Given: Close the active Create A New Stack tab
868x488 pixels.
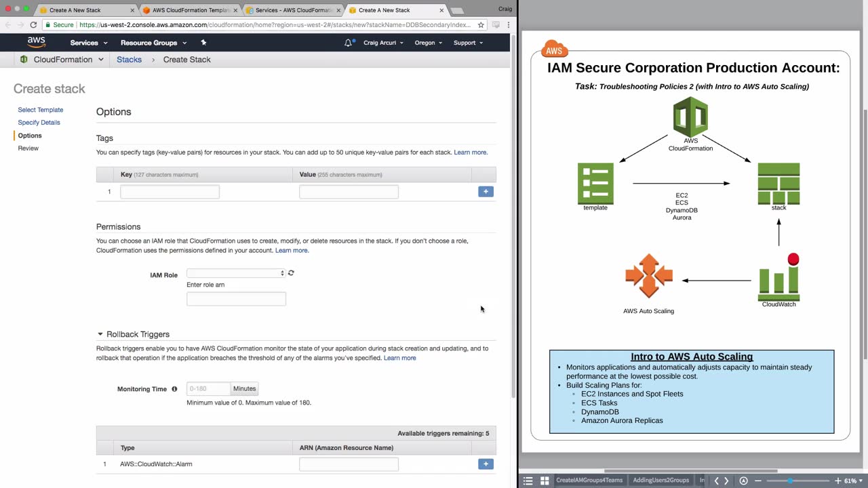Looking at the screenshot, I should (441, 10).
